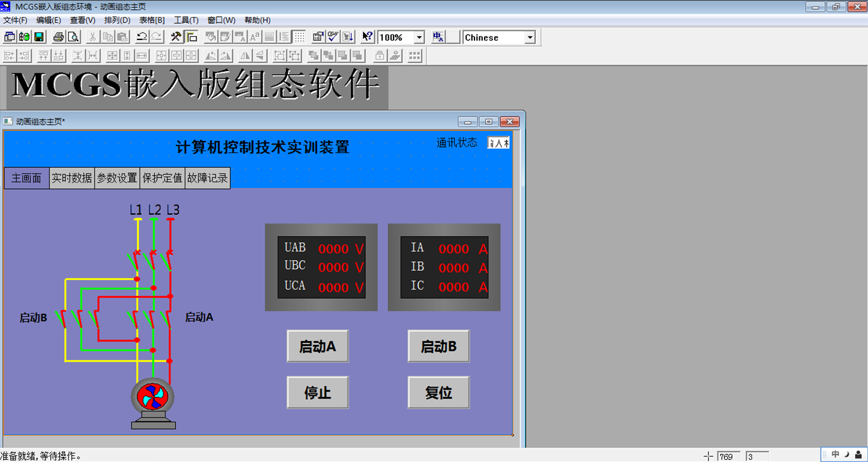The width and height of the screenshot is (868, 462).
Task: Click the checkmark verify-configuration icon
Action: coord(333,37)
